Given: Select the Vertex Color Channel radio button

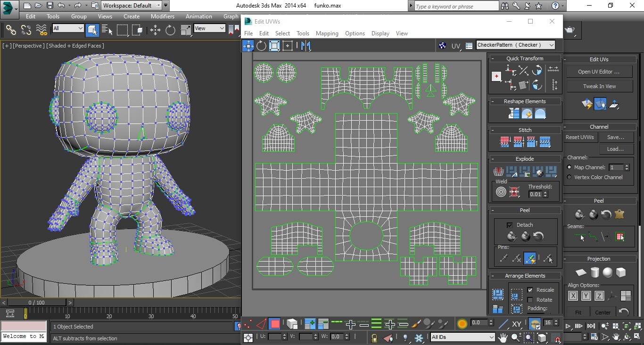Looking at the screenshot, I should (570, 177).
